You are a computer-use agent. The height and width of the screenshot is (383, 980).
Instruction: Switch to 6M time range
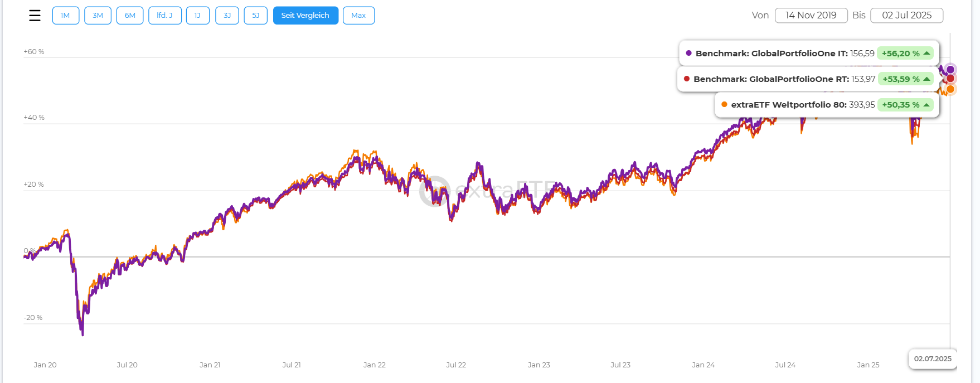(x=130, y=16)
